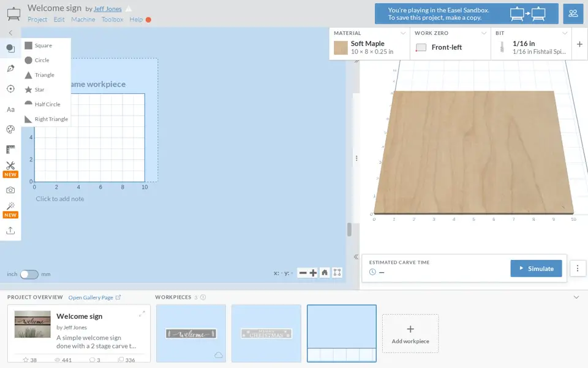Open the Text (Aa) tool

pyautogui.click(x=10, y=109)
